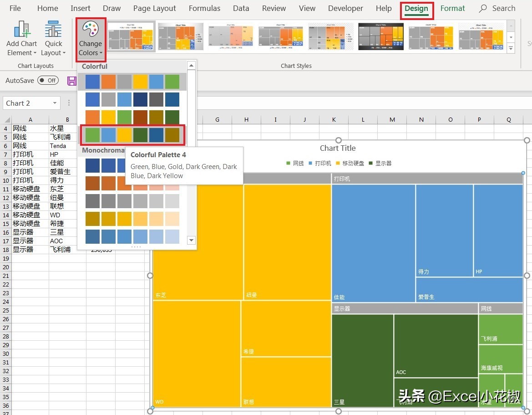Image resolution: width=532 pixels, height=415 pixels.
Task: Select the column K header
Action: click(334, 119)
